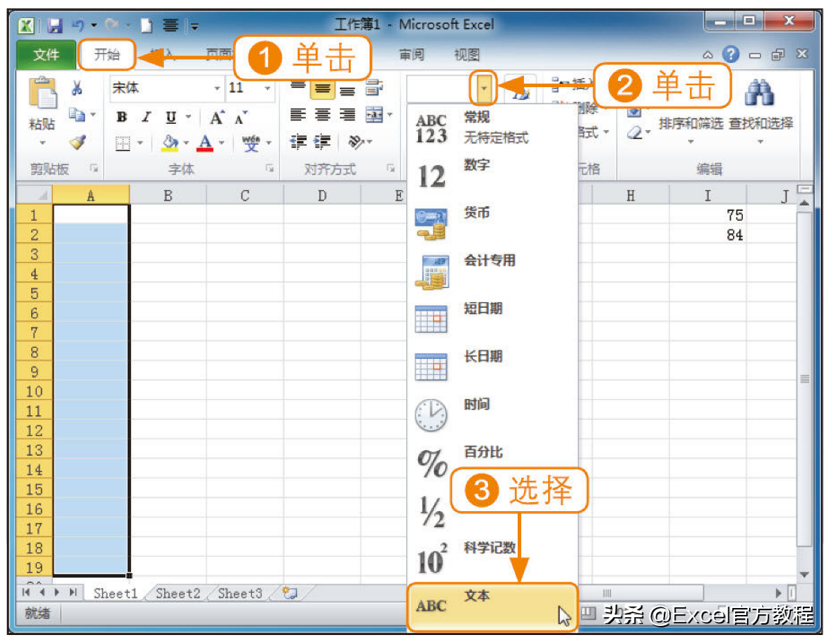Select the Format Painter brush icon

tap(78, 142)
